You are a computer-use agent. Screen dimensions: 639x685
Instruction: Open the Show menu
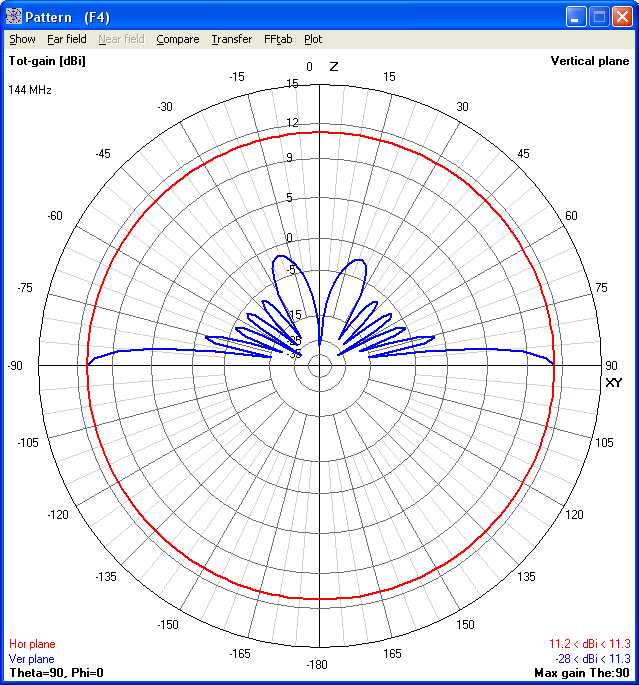point(22,40)
